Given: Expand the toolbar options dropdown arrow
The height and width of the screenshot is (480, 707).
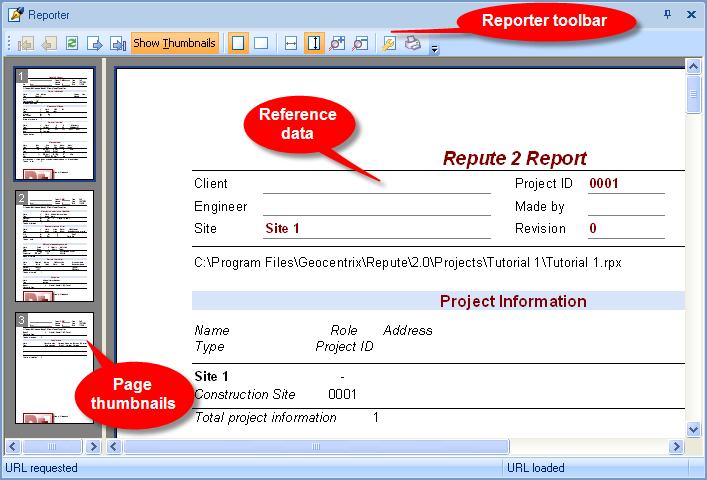Looking at the screenshot, I should [434, 49].
